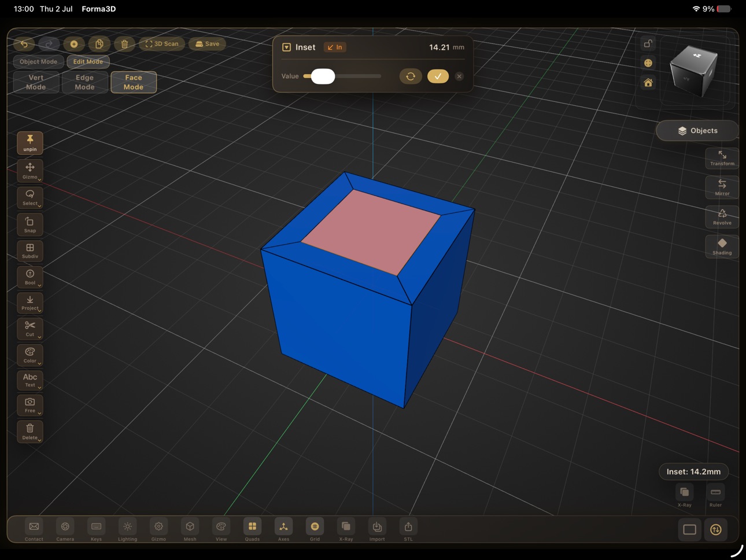Viewport: 746px width, 560px height.
Task: Open the Contact option
Action: pos(34,530)
